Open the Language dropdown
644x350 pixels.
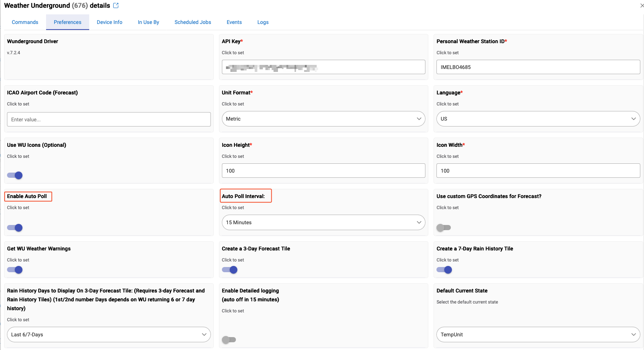pyautogui.click(x=538, y=119)
